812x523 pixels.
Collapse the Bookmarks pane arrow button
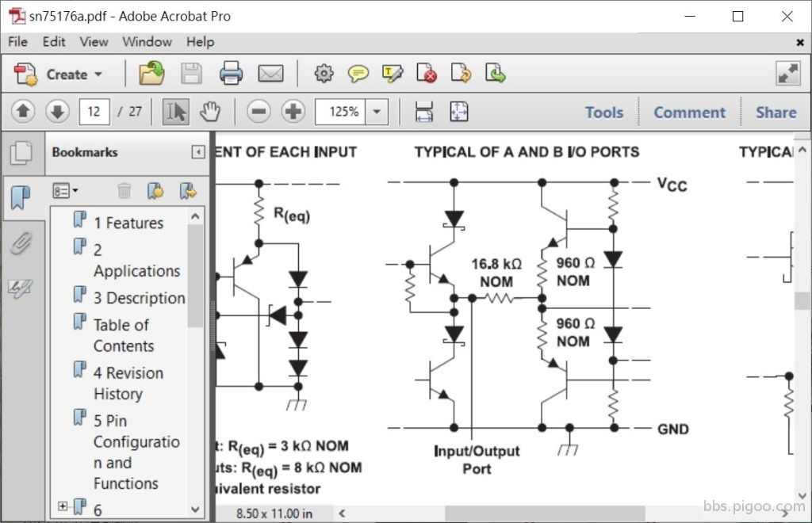pyautogui.click(x=197, y=152)
